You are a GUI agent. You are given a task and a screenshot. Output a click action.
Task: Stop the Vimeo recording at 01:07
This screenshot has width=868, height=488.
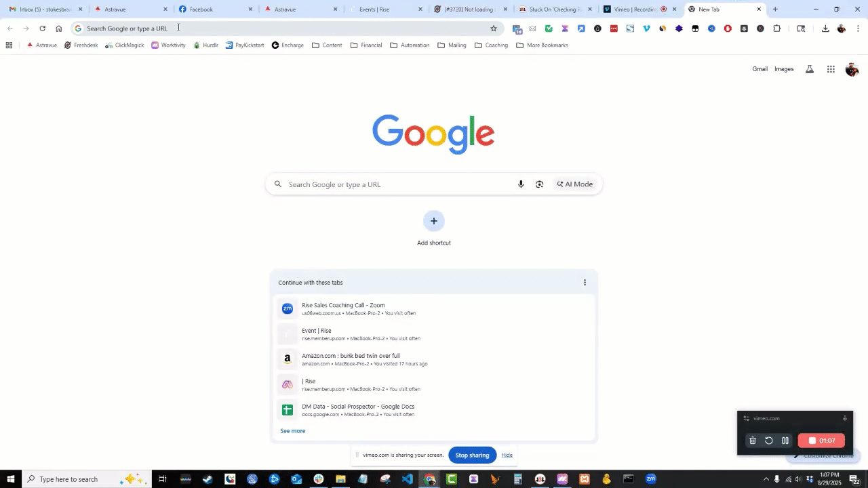822,441
